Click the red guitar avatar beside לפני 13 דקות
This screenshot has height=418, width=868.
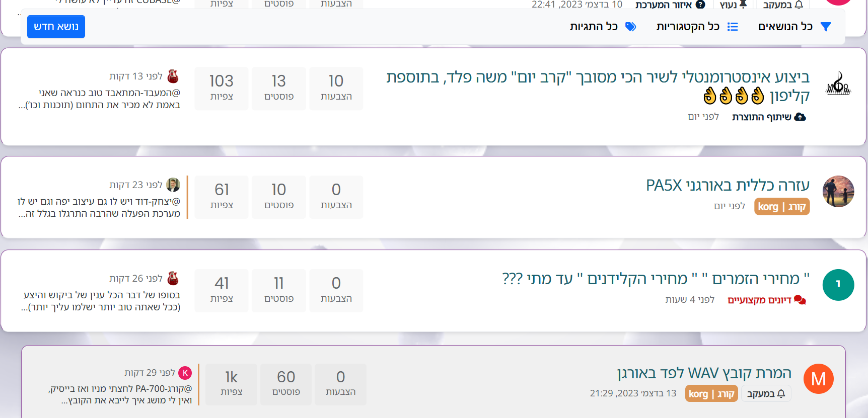point(173,76)
